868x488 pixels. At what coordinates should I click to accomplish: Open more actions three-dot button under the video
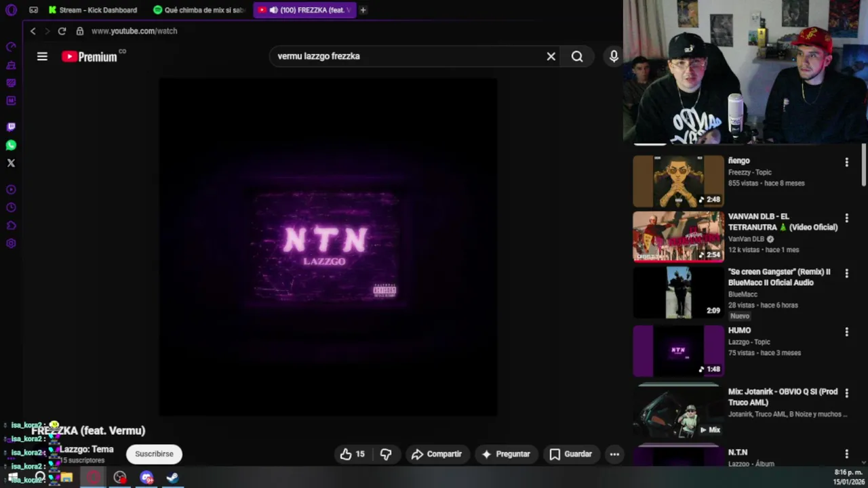pos(614,454)
